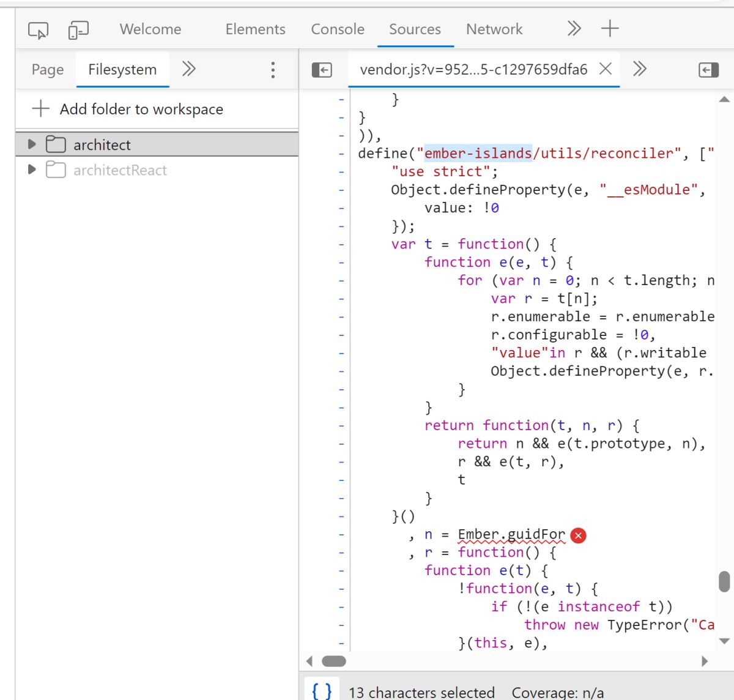
Task: Switch to the Elements tab
Action: [x=255, y=29]
